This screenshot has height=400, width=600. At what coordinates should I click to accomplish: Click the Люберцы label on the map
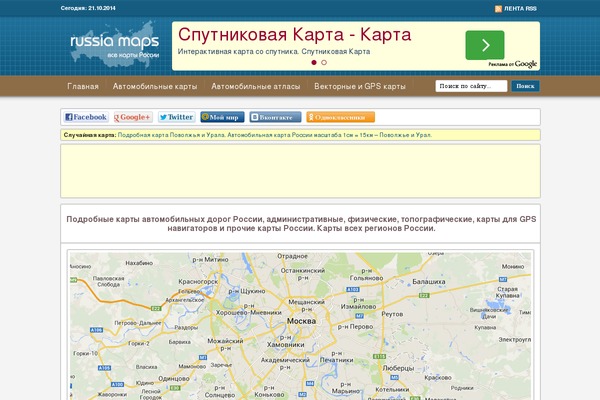pyautogui.click(x=398, y=368)
